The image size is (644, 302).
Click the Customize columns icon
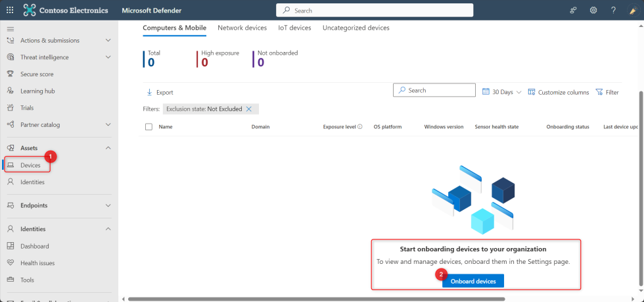click(x=532, y=91)
